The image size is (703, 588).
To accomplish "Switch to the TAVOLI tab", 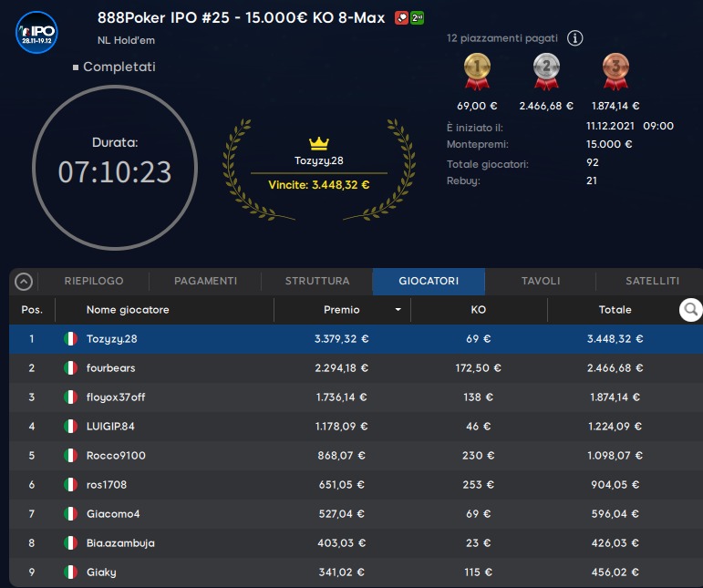I will pyautogui.click(x=541, y=281).
